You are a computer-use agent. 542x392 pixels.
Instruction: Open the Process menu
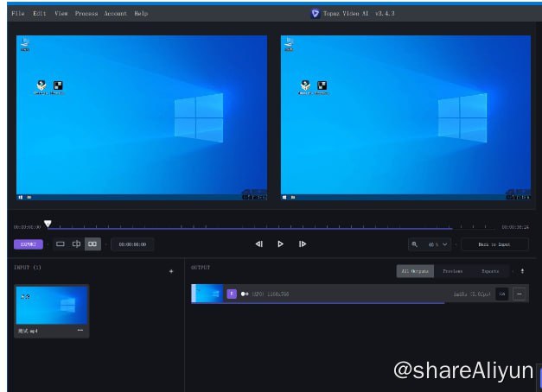click(86, 14)
